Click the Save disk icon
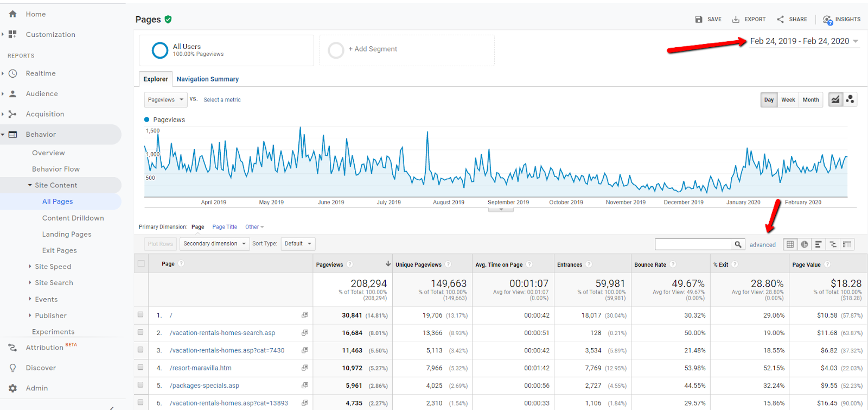The height and width of the screenshot is (410, 868). point(699,20)
